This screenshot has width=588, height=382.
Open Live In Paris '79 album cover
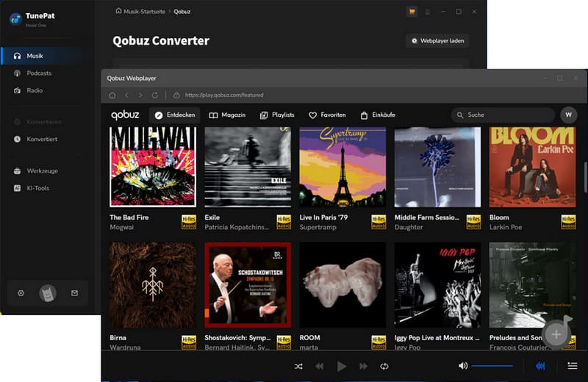(x=343, y=167)
